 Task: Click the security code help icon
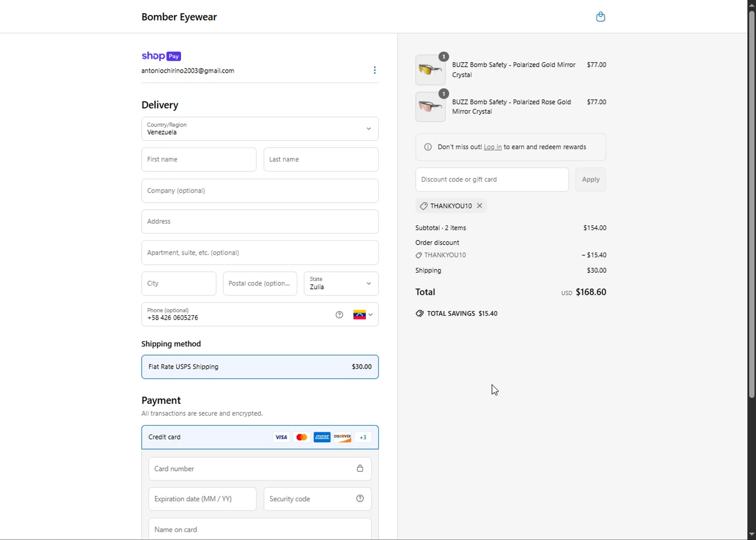[x=360, y=499]
